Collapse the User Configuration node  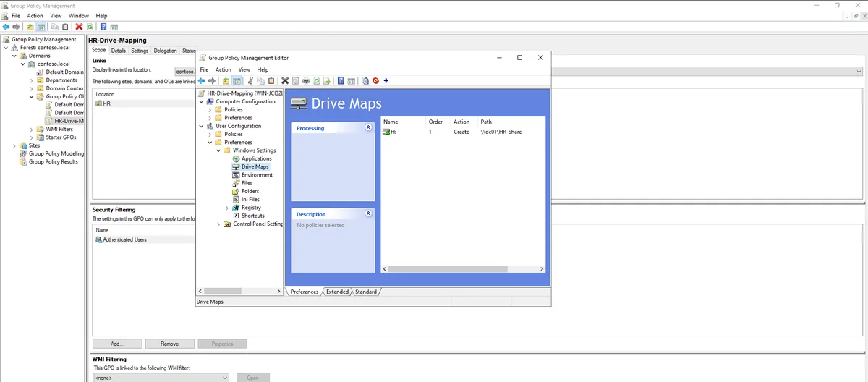point(201,126)
